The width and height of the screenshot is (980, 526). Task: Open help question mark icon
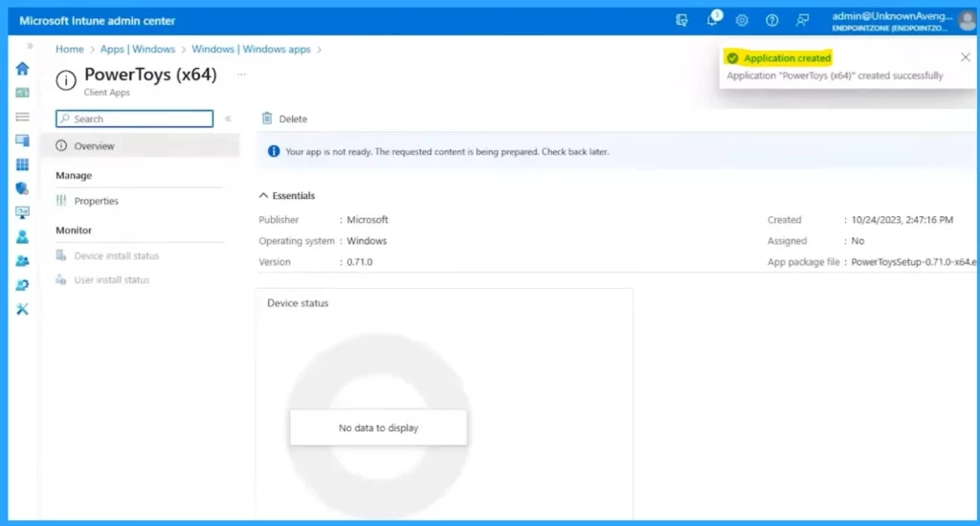click(772, 20)
